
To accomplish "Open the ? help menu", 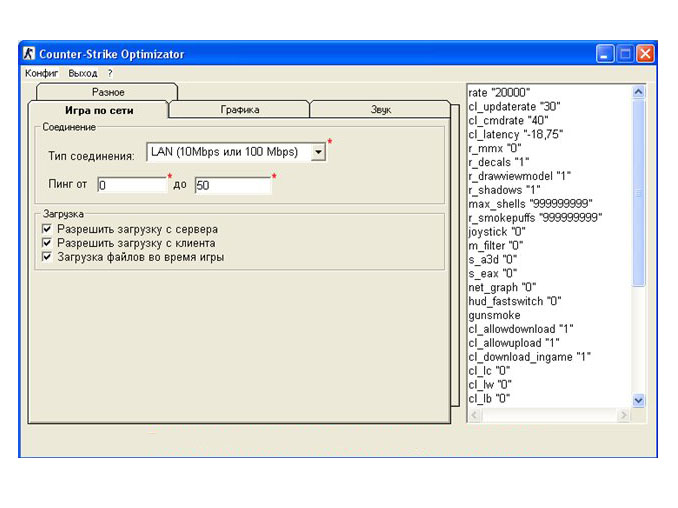I will [x=110, y=73].
